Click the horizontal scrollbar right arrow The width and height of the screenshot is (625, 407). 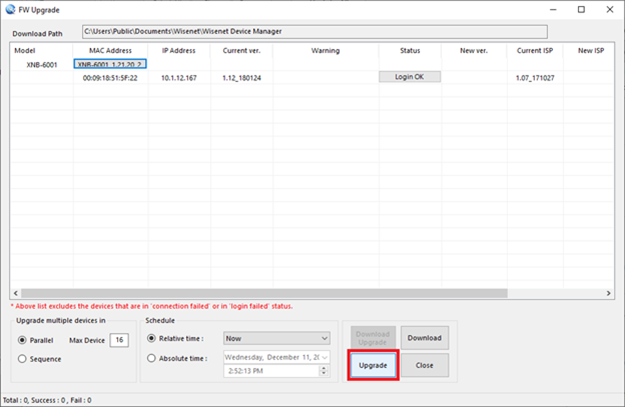609,293
